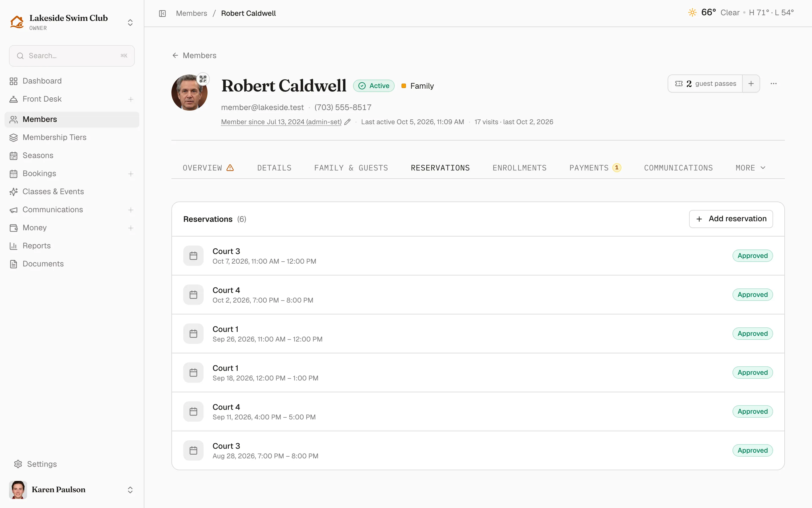The height and width of the screenshot is (508, 812).
Task: Click the Active status badge
Action: coord(374,86)
